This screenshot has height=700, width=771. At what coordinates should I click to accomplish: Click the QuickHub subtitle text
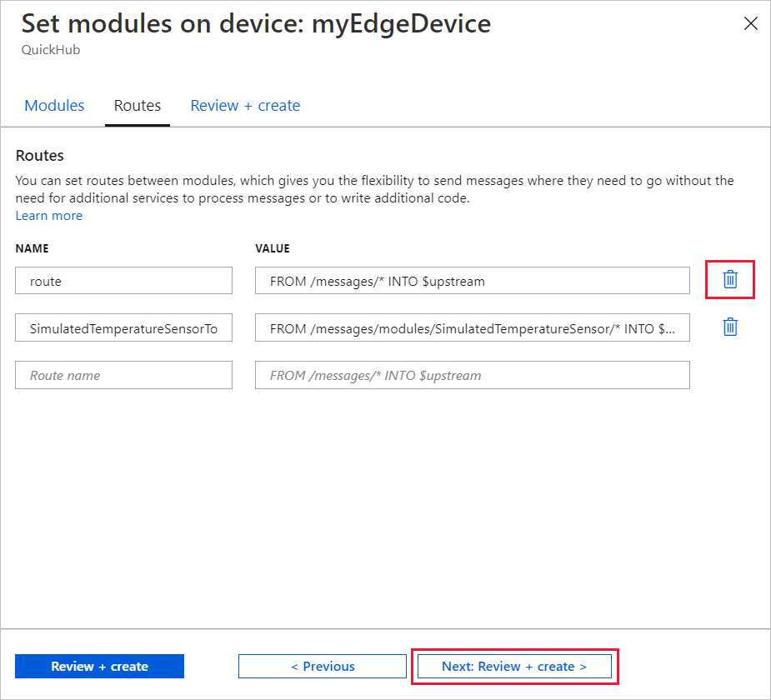coord(50,49)
